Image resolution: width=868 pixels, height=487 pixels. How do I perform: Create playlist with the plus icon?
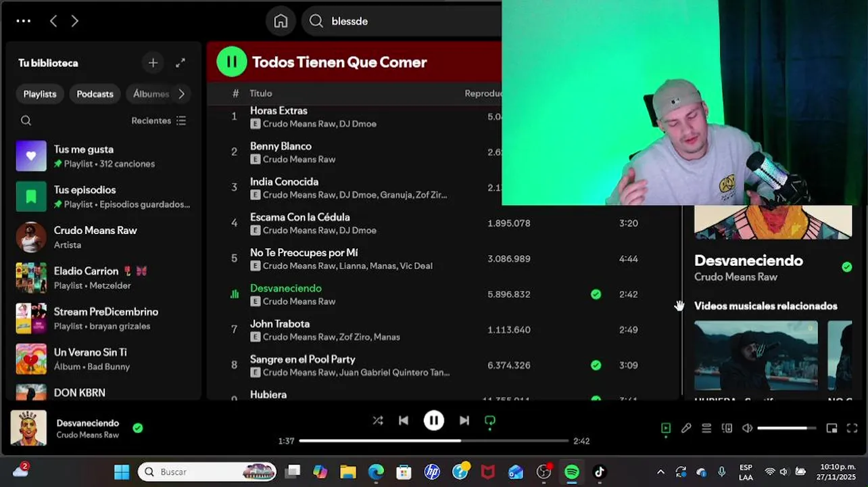coord(153,63)
